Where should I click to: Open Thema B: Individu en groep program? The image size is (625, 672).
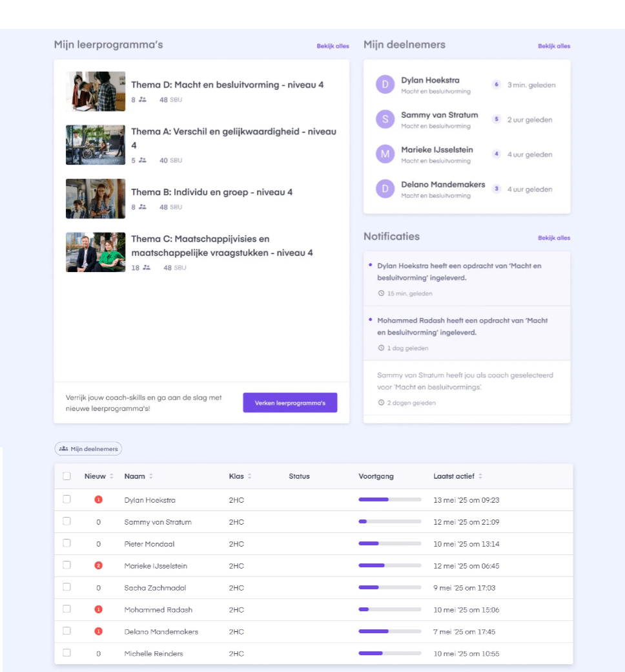click(x=212, y=192)
